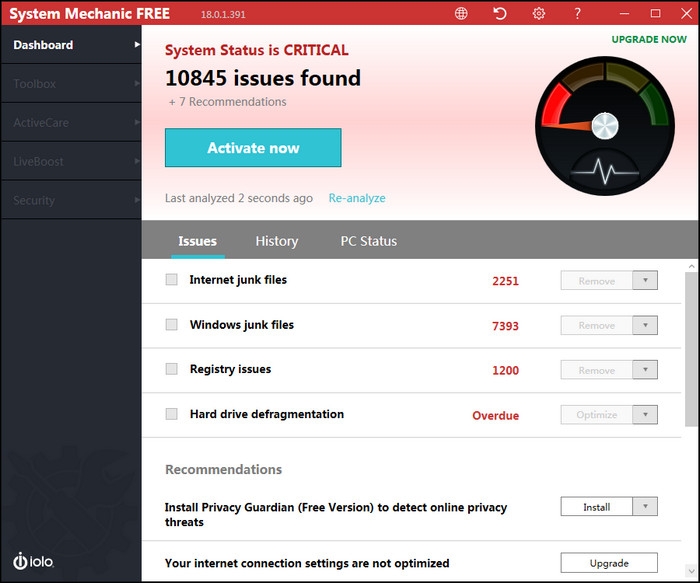Click the Windows junk files count 7393
The height and width of the screenshot is (583, 700).
(x=505, y=326)
